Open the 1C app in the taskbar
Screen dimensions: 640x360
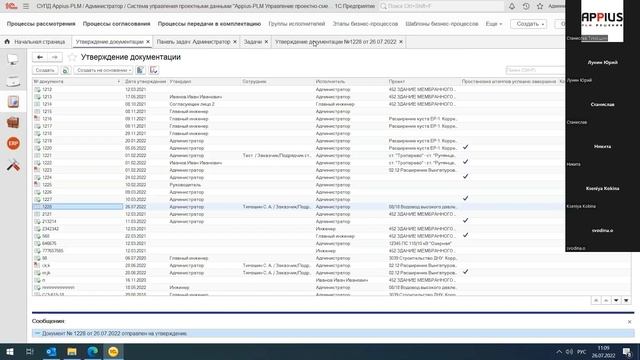click(113, 352)
